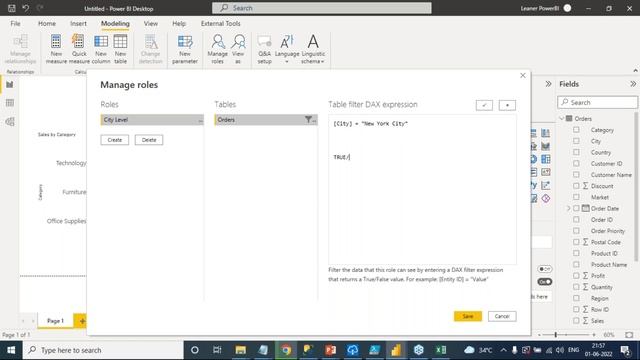Close the Manage roles dialog

[523, 76]
